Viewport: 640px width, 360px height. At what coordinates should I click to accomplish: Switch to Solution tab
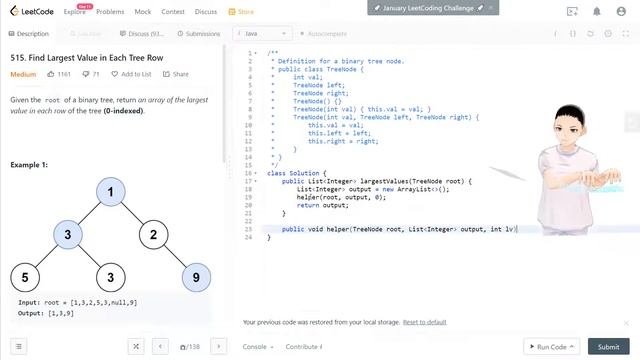tap(85, 34)
